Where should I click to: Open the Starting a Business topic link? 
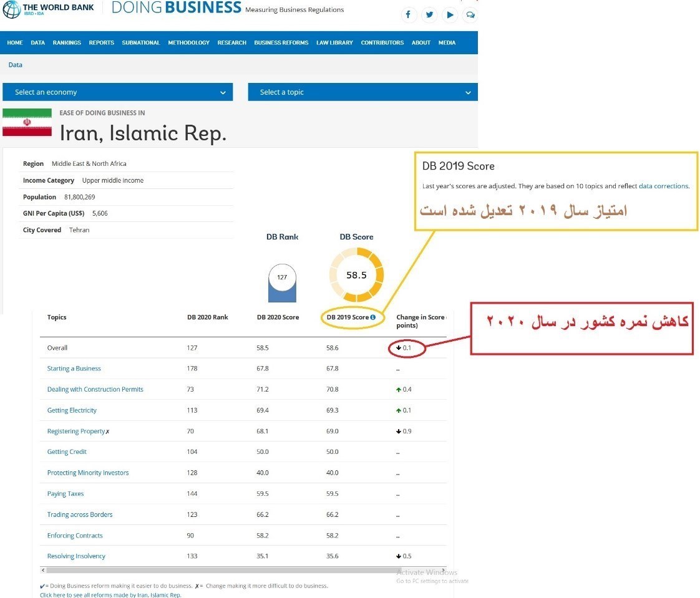click(74, 369)
